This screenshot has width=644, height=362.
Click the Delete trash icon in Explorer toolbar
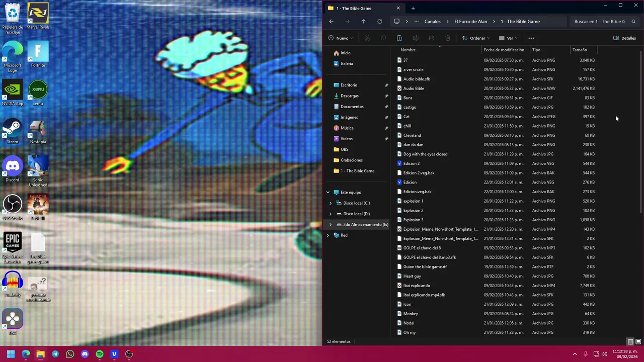point(448,38)
